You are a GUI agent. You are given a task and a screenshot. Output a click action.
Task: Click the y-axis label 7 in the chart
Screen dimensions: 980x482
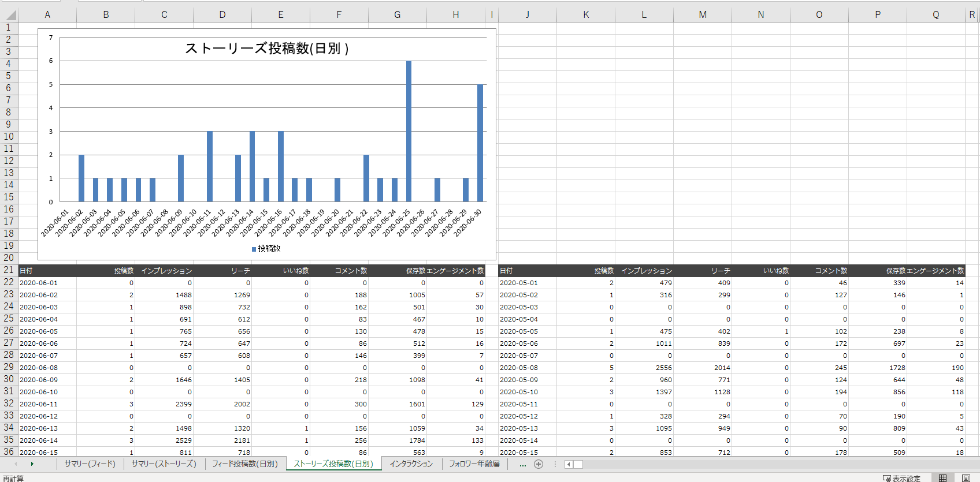click(51, 38)
